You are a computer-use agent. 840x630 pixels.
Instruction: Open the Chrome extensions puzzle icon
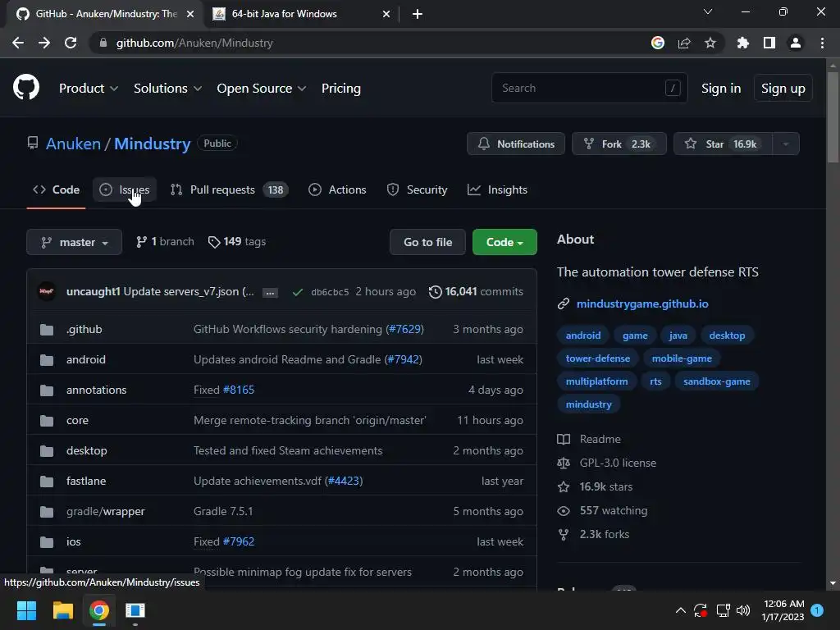743,43
